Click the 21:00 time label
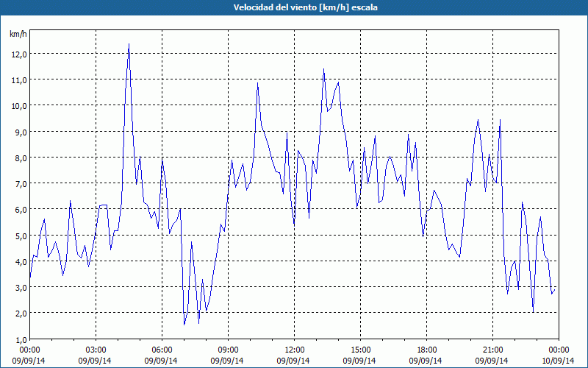The width and height of the screenshot is (588, 368). 492,350
